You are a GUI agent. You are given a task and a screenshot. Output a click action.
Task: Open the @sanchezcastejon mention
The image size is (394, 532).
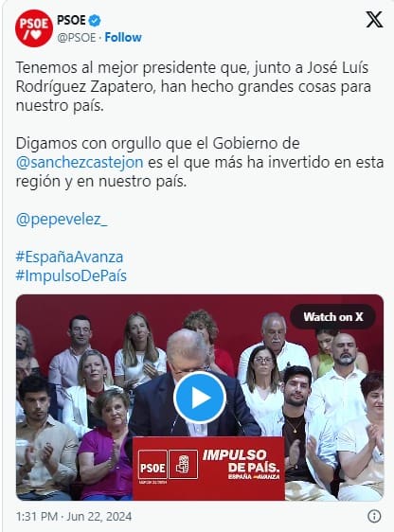pyautogui.click(x=80, y=162)
